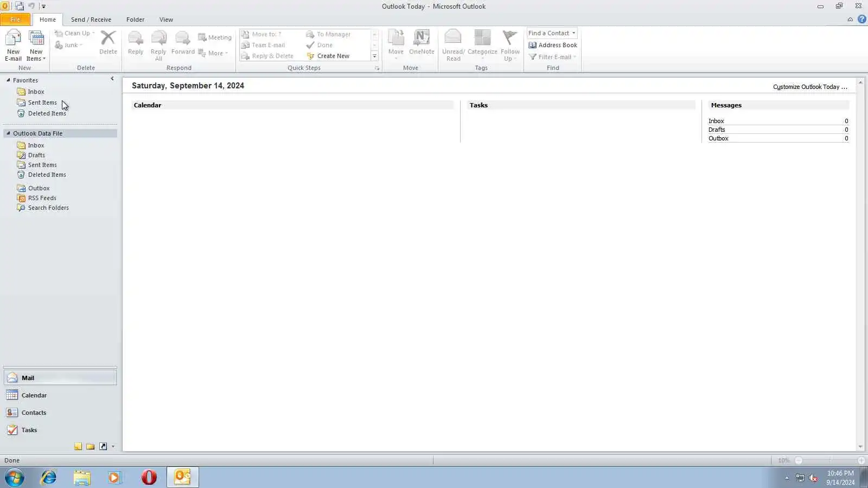Open Microsoft Outlook Help
The height and width of the screenshot is (488, 868).
[862, 20]
